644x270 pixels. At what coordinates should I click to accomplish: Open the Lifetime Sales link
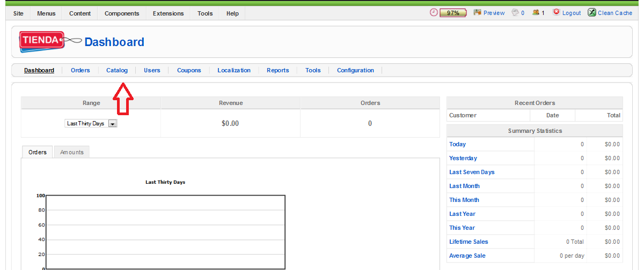pos(469,242)
